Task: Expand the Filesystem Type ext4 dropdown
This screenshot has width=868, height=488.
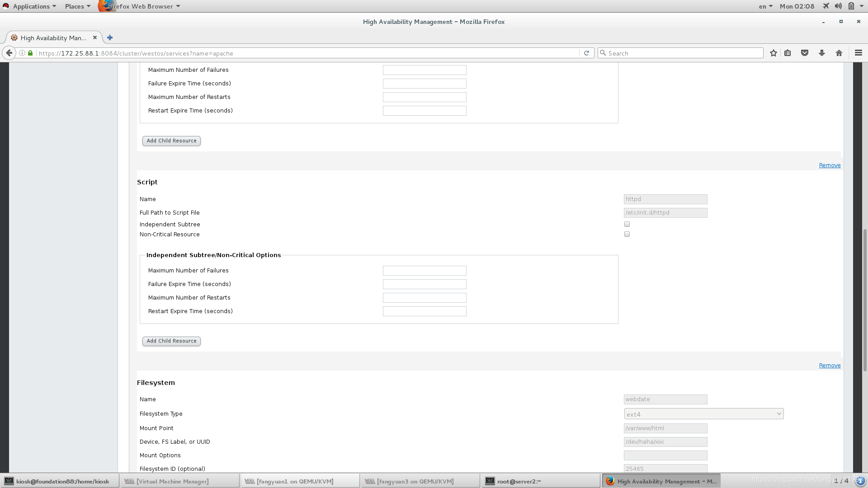Action: (x=703, y=414)
